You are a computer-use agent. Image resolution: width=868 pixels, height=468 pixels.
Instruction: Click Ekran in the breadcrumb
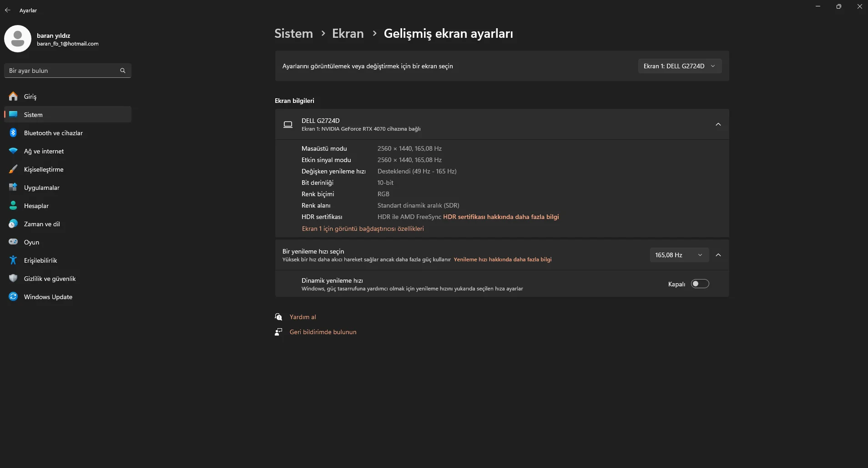[348, 33]
